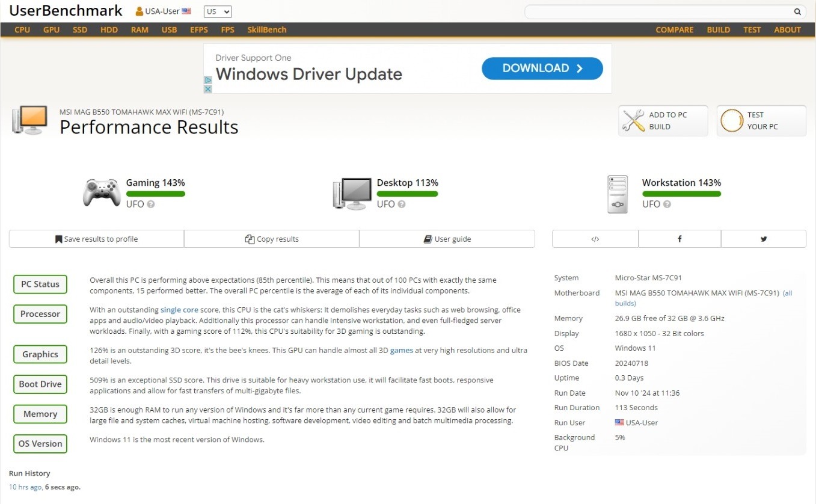The image size is (816, 504).
Task: Click the DOWNLOAD ad button
Action: click(542, 69)
